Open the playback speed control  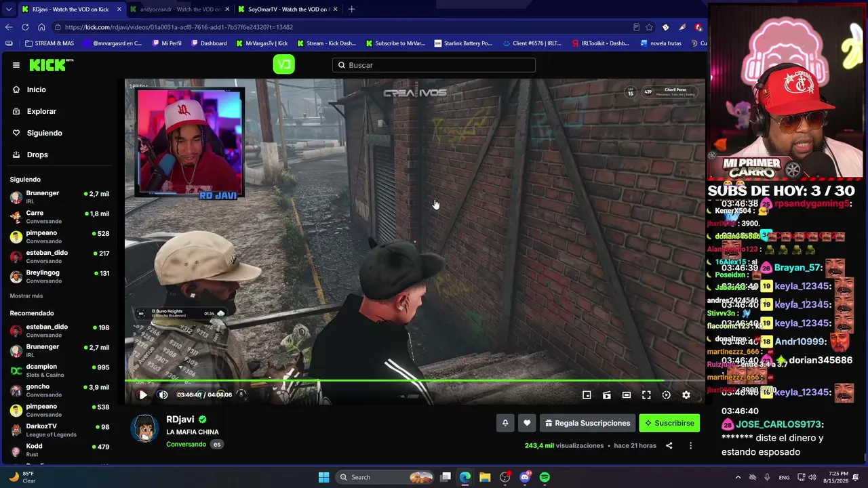666,395
